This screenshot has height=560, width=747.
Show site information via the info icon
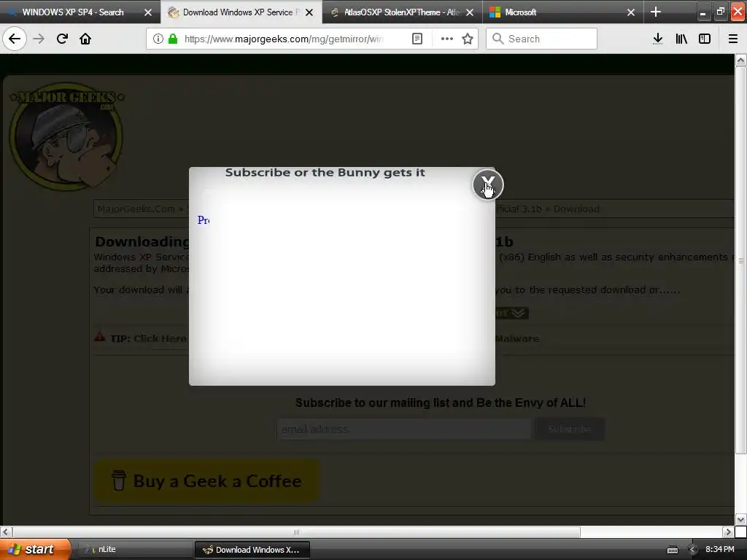[158, 39]
